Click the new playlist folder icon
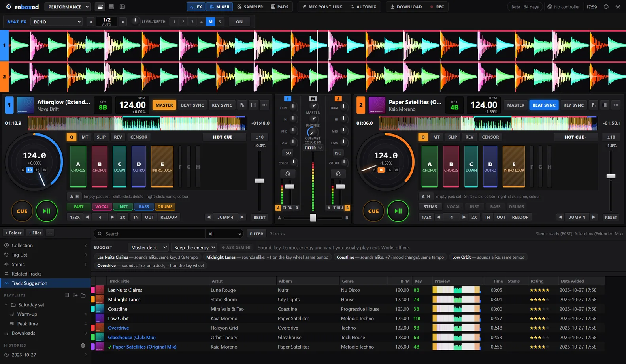This screenshot has height=364, width=626. coord(83,295)
